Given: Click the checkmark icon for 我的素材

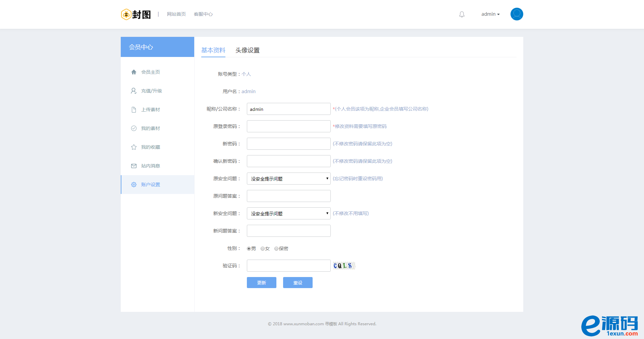Looking at the screenshot, I should [134, 128].
